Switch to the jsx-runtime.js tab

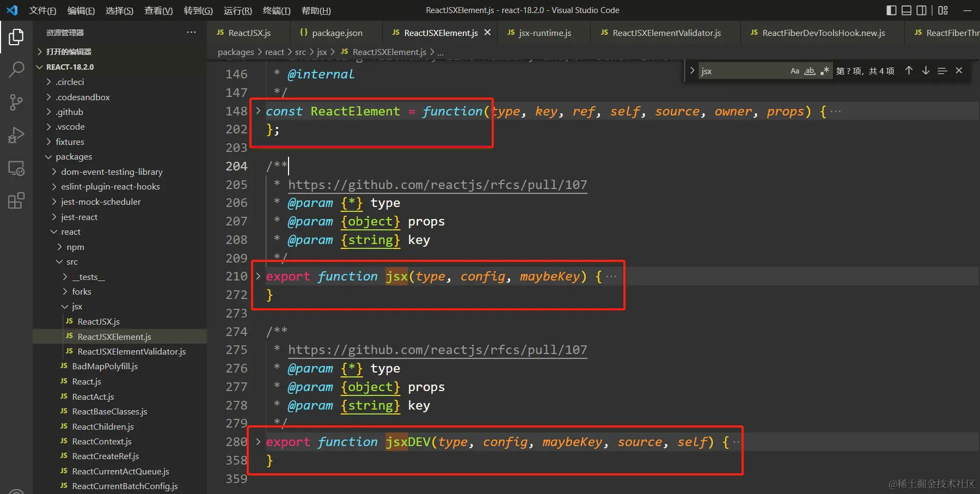point(544,33)
